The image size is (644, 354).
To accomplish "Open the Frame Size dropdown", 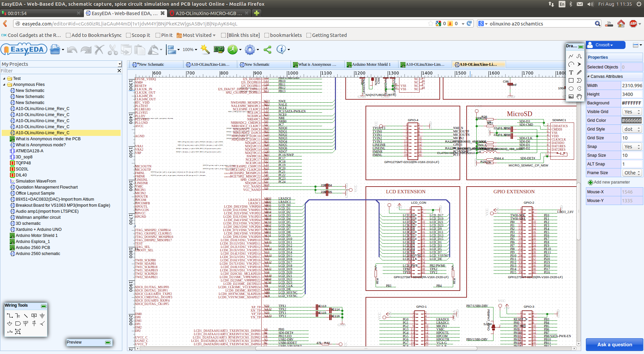I will 632,173.
